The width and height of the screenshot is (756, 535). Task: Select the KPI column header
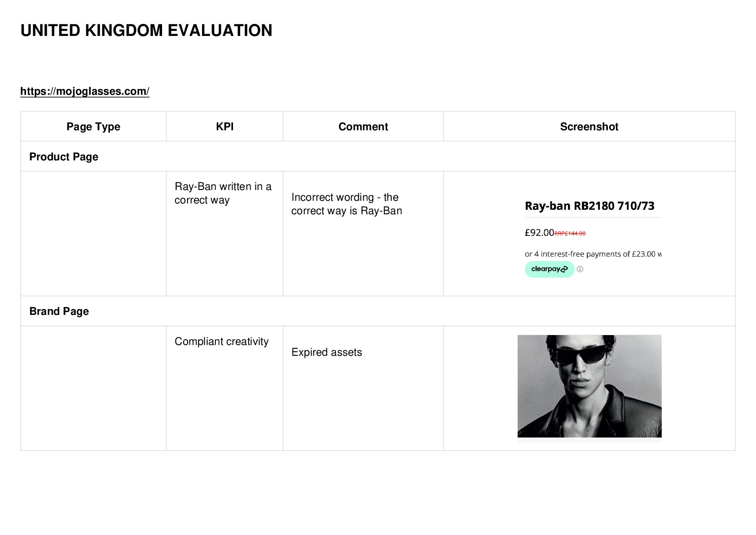pyautogui.click(x=224, y=127)
